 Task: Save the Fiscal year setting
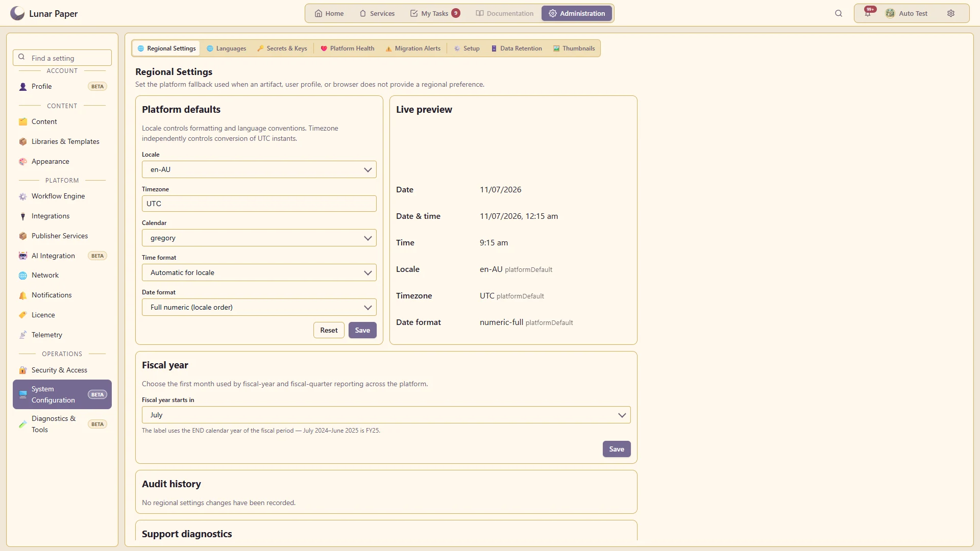[x=617, y=449]
